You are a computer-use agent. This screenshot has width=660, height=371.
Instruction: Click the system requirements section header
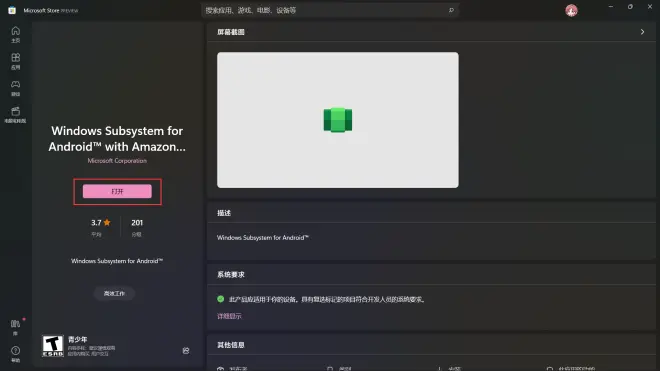pyautogui.click(x=231, y=275)
